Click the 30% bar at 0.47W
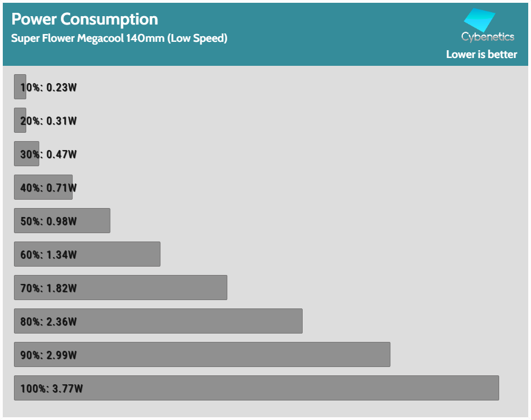Viewport: 531px width, 420px height. tap(26, 154)
